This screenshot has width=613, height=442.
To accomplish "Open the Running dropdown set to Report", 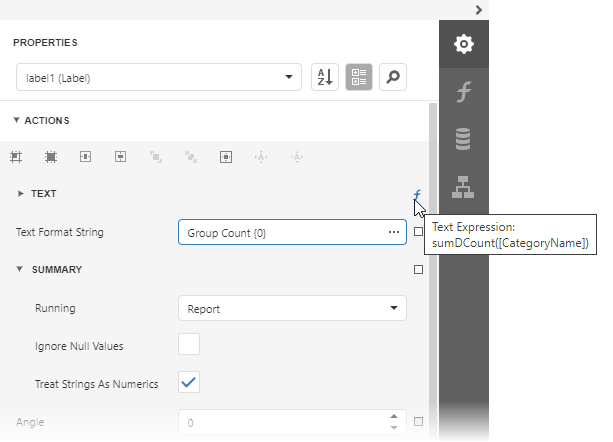I will tap(292, 309).
